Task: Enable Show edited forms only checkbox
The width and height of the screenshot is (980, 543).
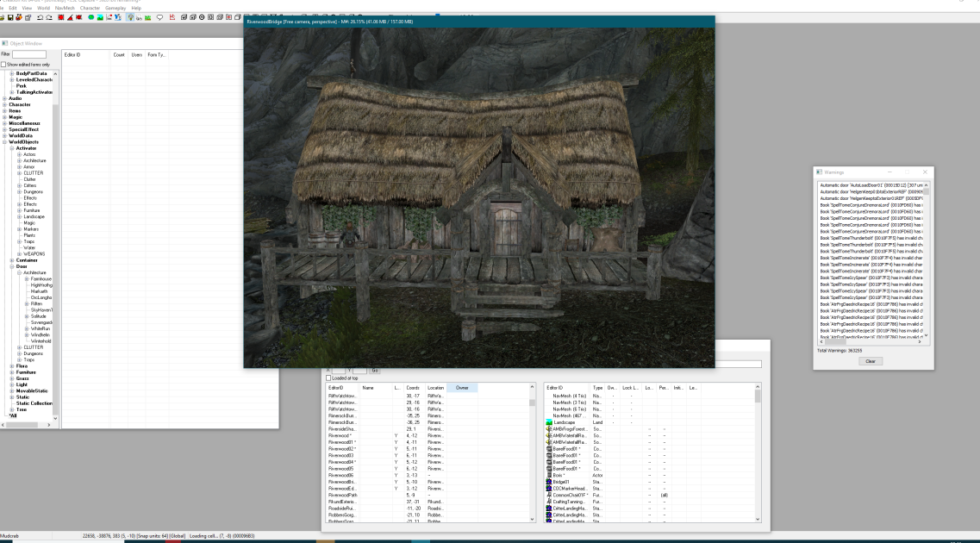Action: click(x=3, y=65)
